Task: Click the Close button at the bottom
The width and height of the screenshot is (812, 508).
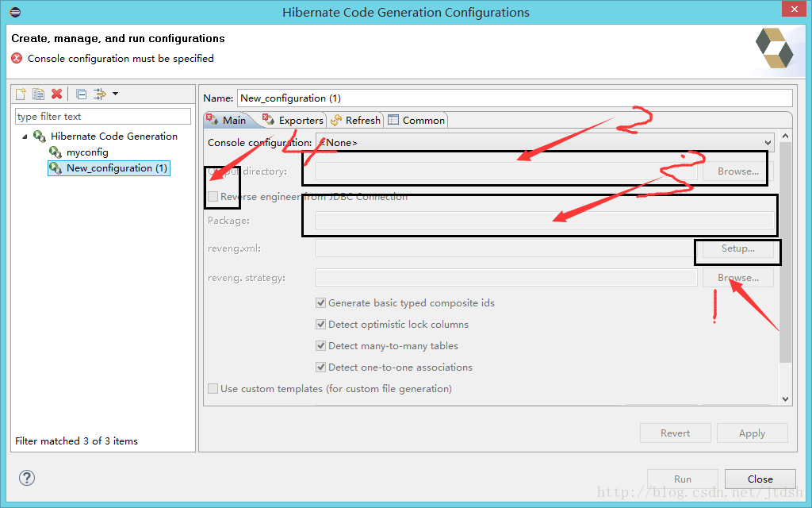Action: (760, 479)
